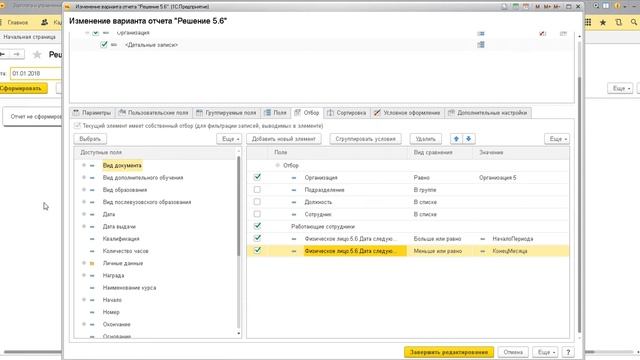Select Количество часов in available fields
This screenshot has width=640, height=360.
click(125, 251)
